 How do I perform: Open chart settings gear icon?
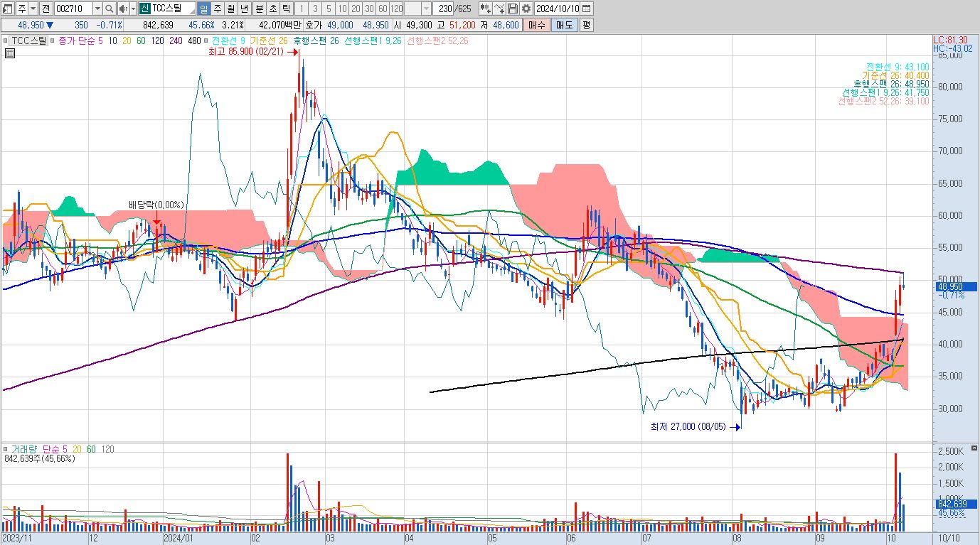click(526, 9)
